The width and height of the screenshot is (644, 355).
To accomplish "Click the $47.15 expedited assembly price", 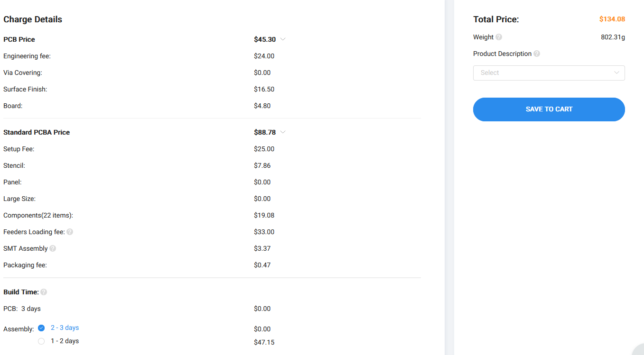I will (264, 342).
